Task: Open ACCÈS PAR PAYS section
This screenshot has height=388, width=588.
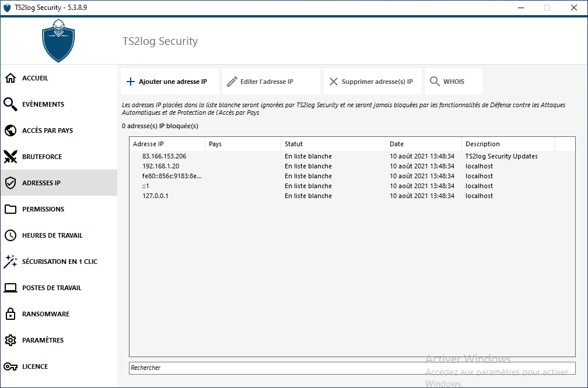Action: 59,130
